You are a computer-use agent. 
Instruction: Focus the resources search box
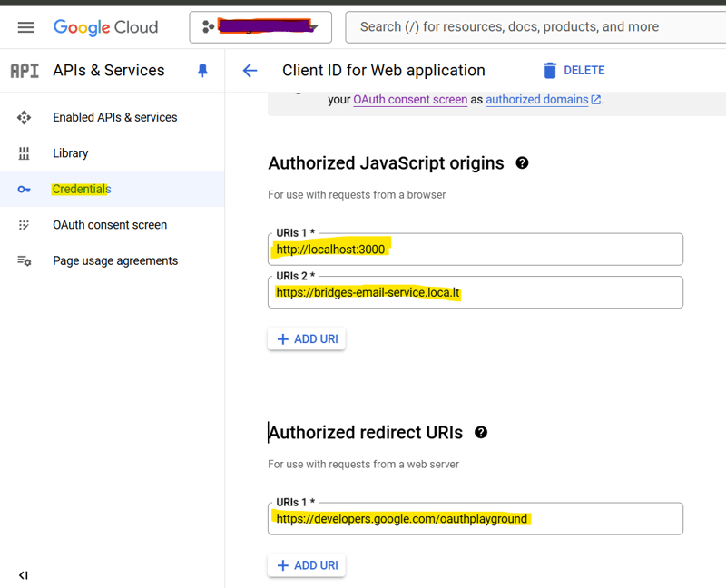535,27
